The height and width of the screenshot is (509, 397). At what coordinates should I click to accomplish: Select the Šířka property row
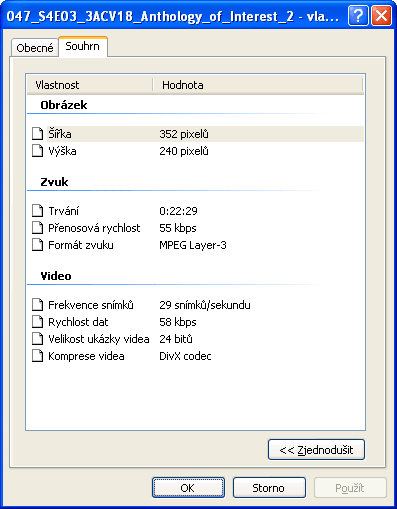pos(197,134)
